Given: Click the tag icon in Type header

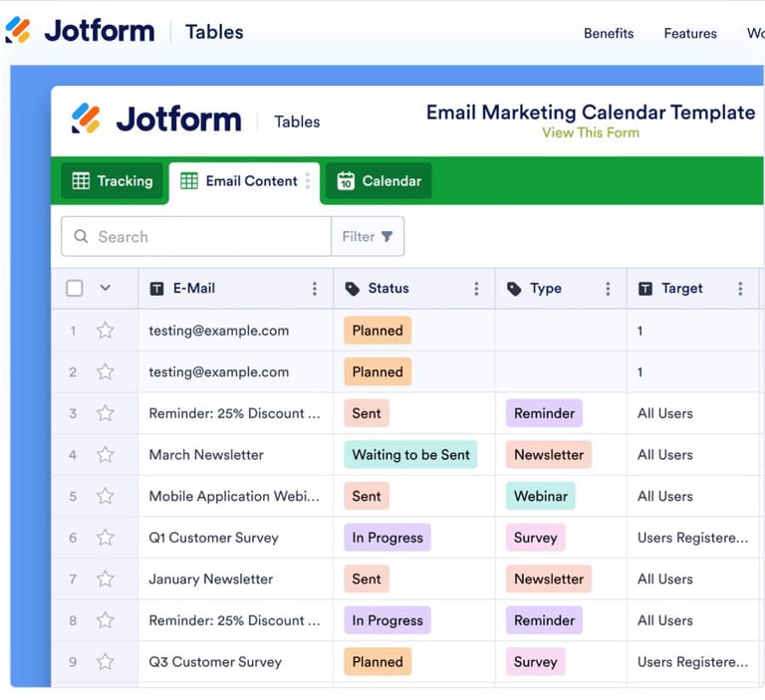Looking at the screenshot, I should (x=514, y=289).
